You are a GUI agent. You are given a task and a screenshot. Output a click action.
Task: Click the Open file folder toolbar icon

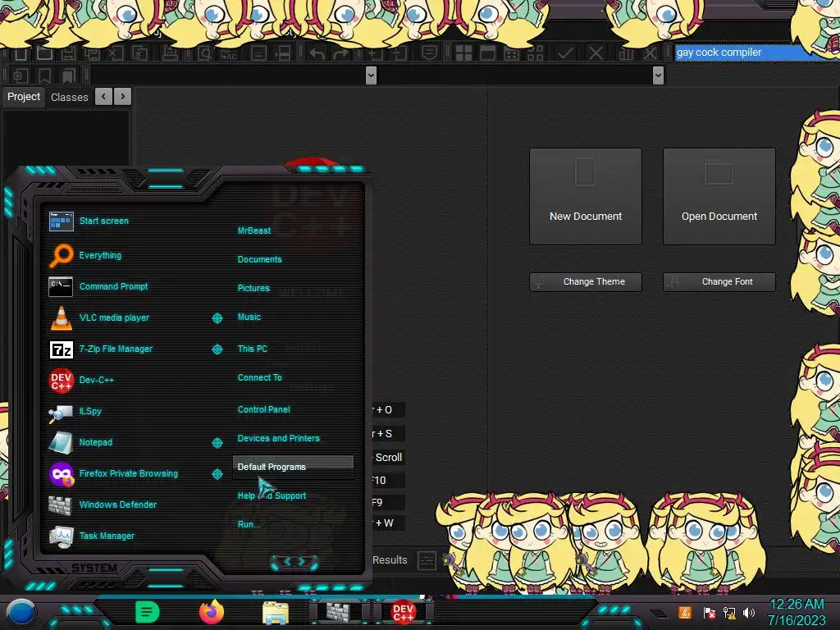click(44, 53)
